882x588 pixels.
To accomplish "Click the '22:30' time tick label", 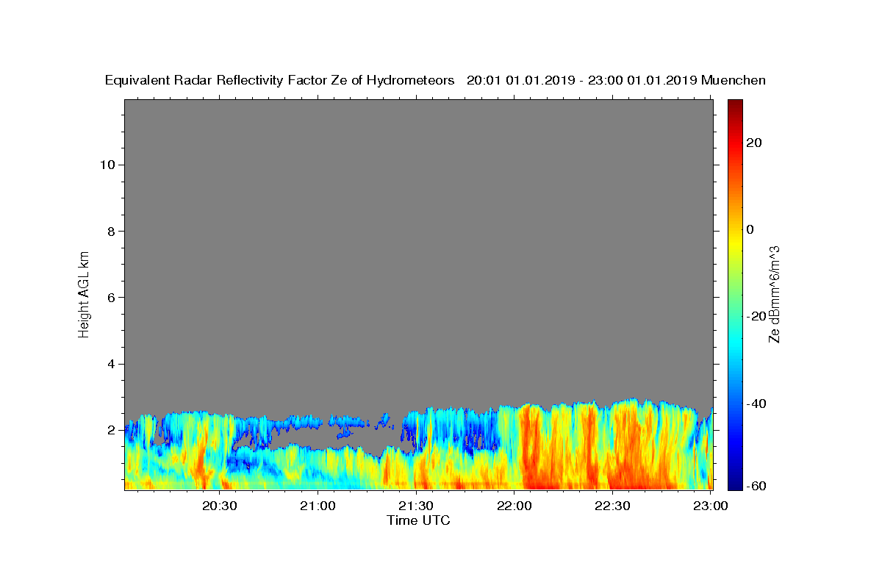I will point(612,506).
